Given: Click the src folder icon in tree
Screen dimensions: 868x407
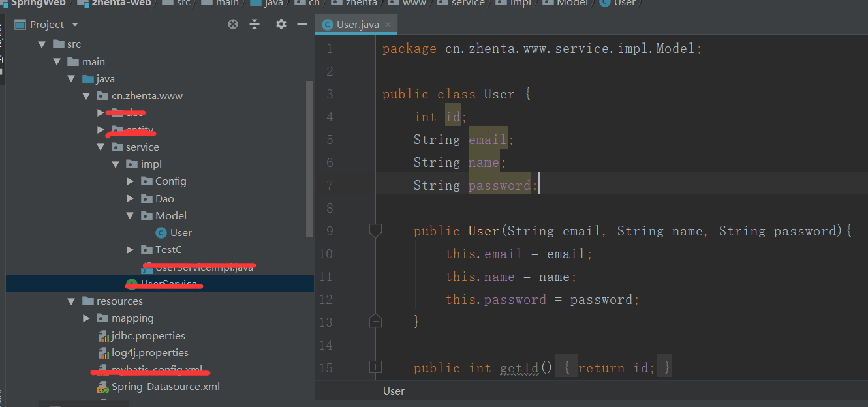Looking at the screenshot, I should pos(59,44).
